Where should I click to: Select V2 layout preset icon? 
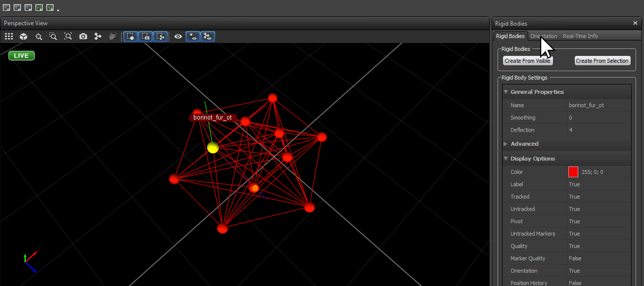coord(50,7)
